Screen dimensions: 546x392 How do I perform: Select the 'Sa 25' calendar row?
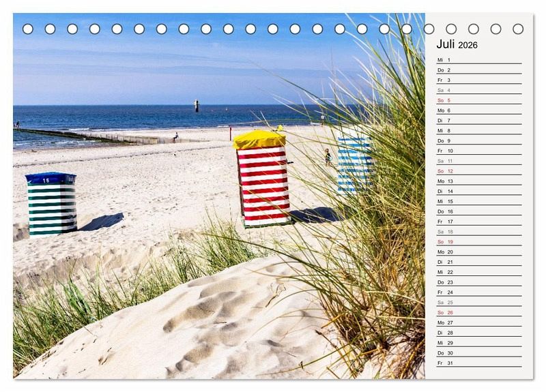pos(479,302)
